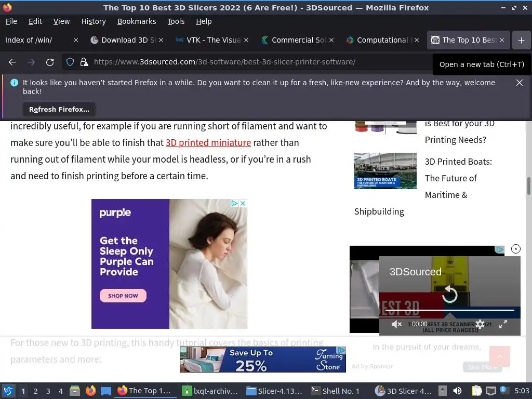This screenshot has height=399, width=532.
Task: Click the Refresh Firefox button
Action: point(59,110)
